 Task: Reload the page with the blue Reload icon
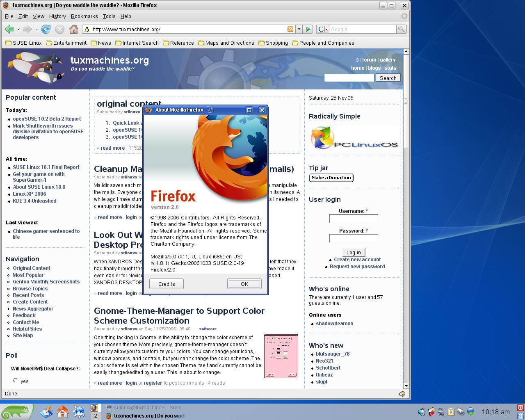pyautogui.click(x=46, y=29)
